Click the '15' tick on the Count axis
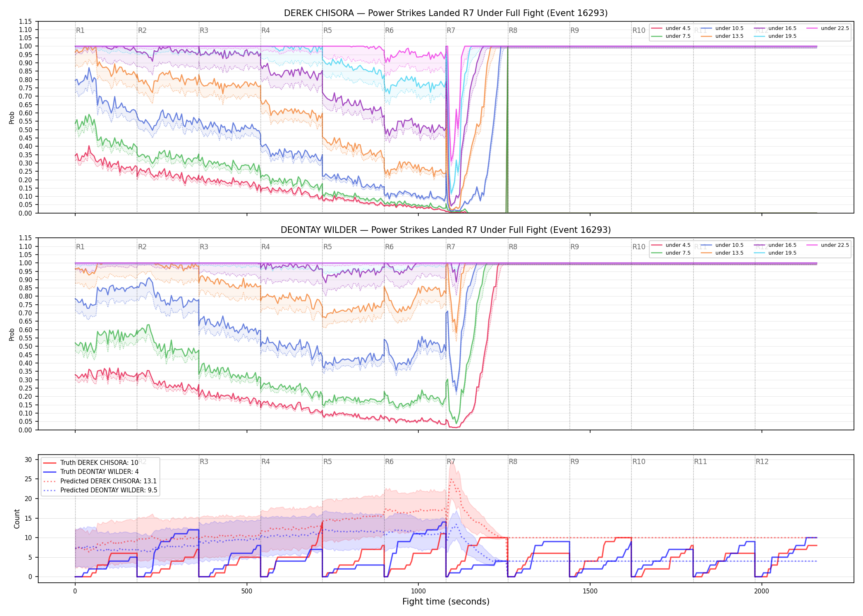Viewport: 863px width, 616px height. click(28, 518)
